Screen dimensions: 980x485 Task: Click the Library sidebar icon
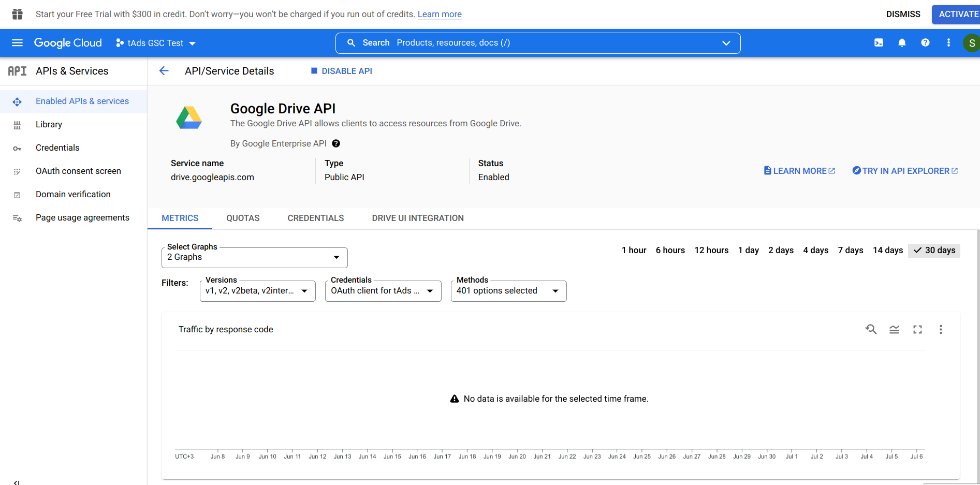[x=17, y=125]
